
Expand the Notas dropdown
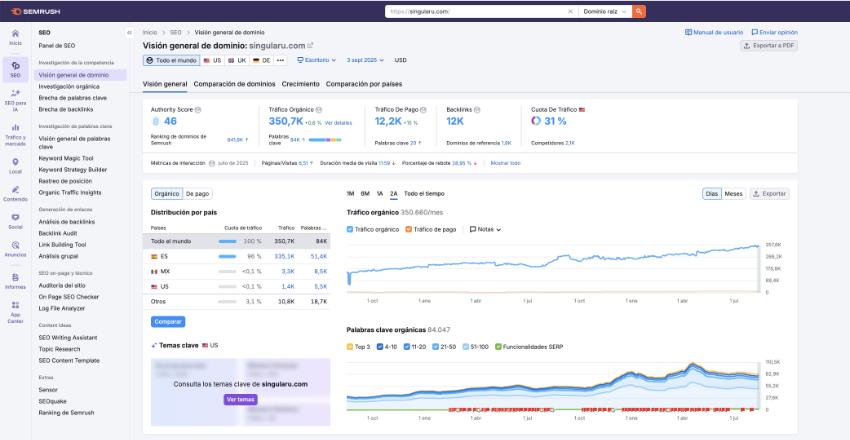click(x=485, y=229)
